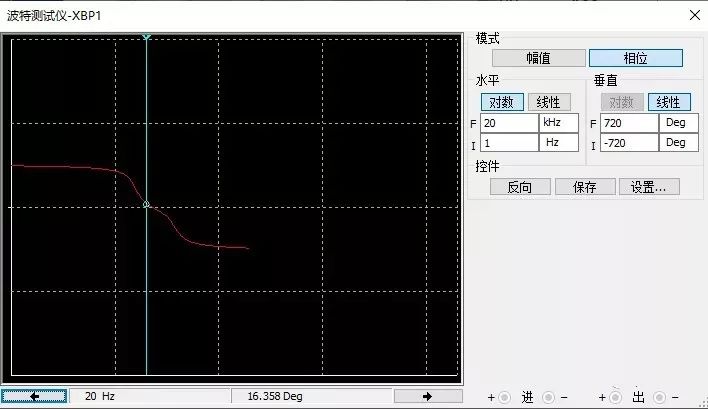Set horizontal axis to 线性 (Linear)
Screen dimensions: 708x409
(x=549, y=102)
